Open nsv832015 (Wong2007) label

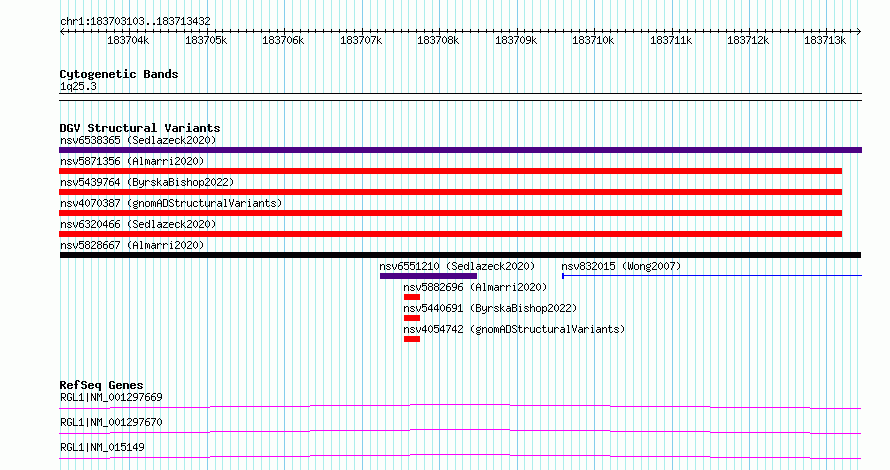(621, 266)
